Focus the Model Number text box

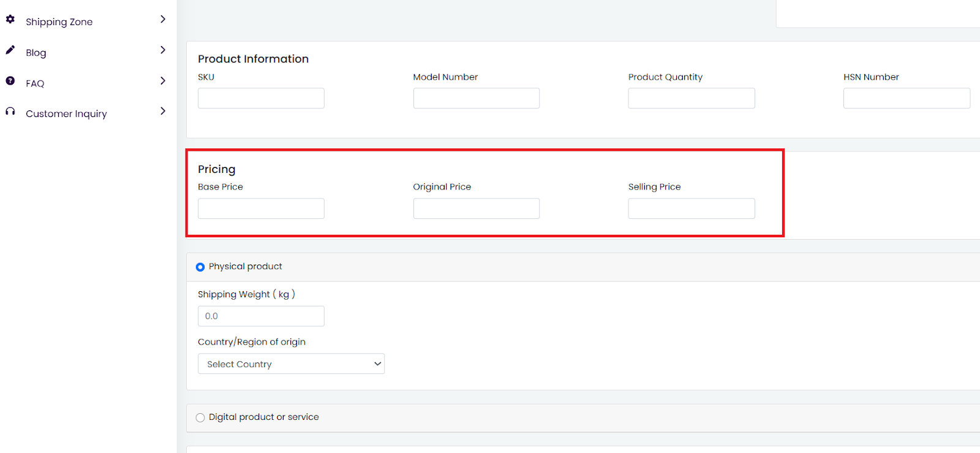[x=476, y=98]
